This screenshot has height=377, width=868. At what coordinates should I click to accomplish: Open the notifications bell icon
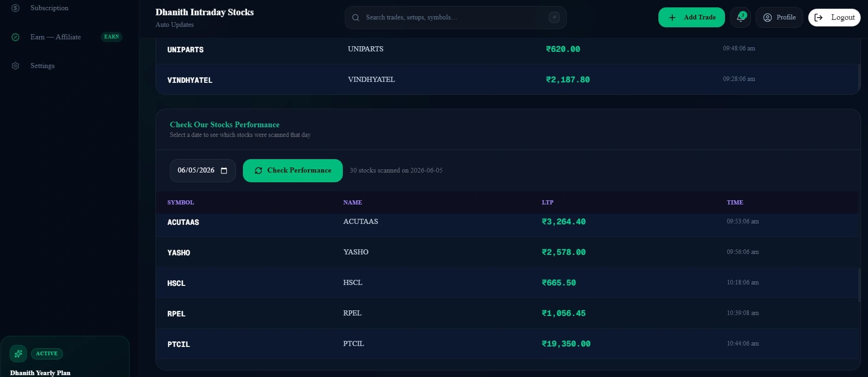point(740,17)
